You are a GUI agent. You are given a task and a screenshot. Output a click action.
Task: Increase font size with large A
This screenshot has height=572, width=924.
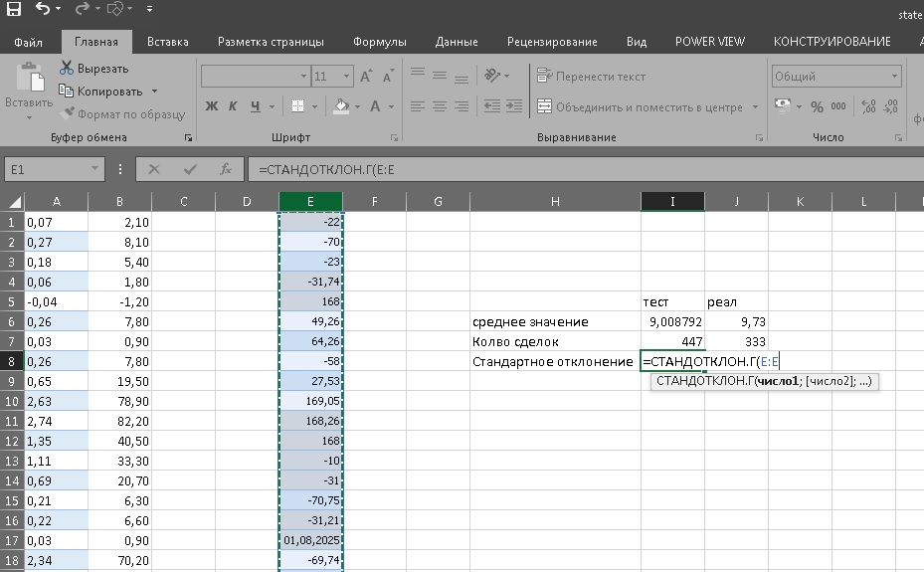click(366, 76)
